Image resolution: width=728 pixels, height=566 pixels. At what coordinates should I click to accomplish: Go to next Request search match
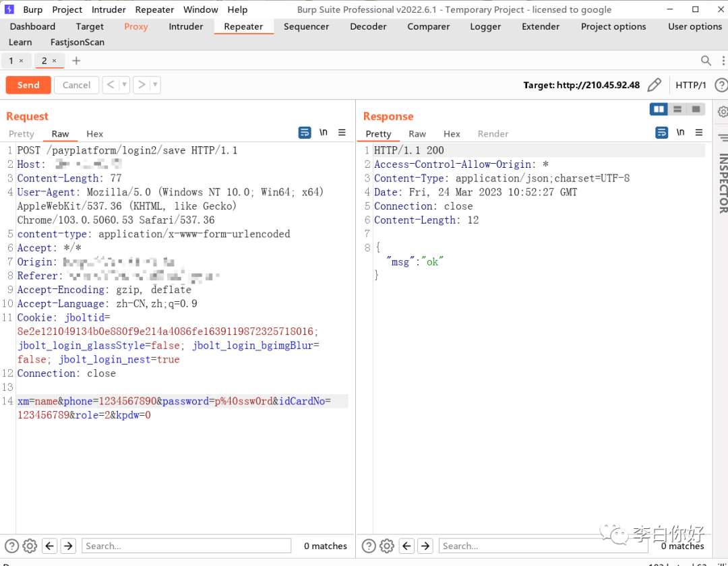point(68,546)
